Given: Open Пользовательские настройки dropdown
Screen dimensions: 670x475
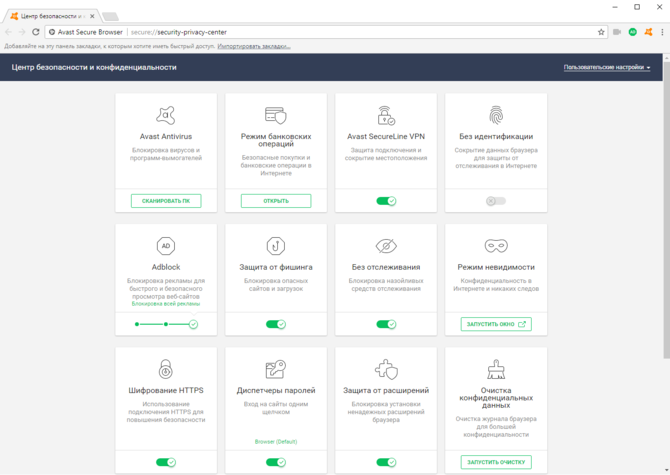Looking at the screenshot, I should [607, 68].
